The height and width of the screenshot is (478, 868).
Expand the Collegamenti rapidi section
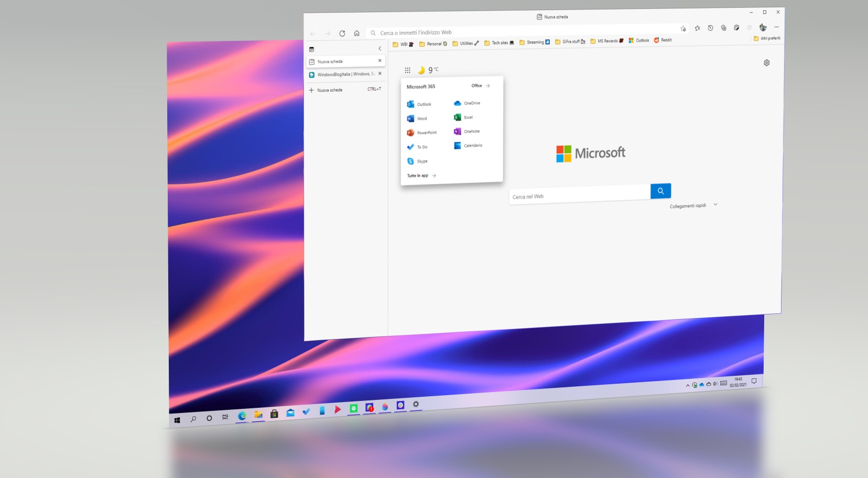point(693,205)
